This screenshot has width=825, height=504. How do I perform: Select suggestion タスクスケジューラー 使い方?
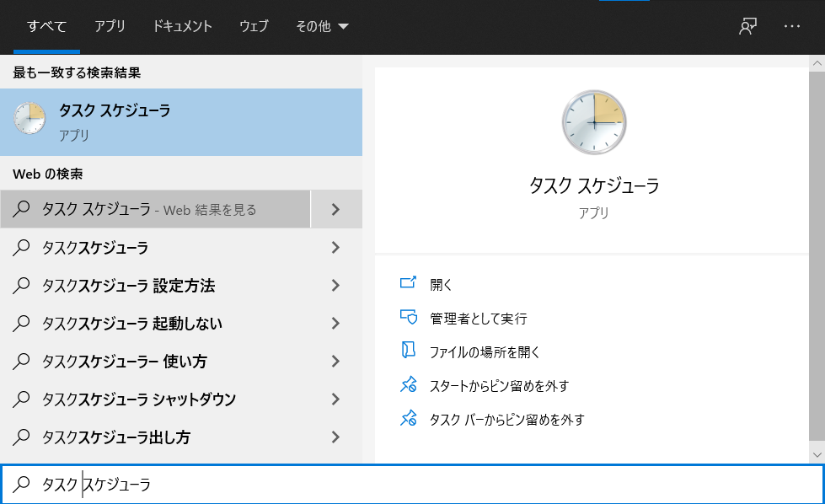point(155,361)
